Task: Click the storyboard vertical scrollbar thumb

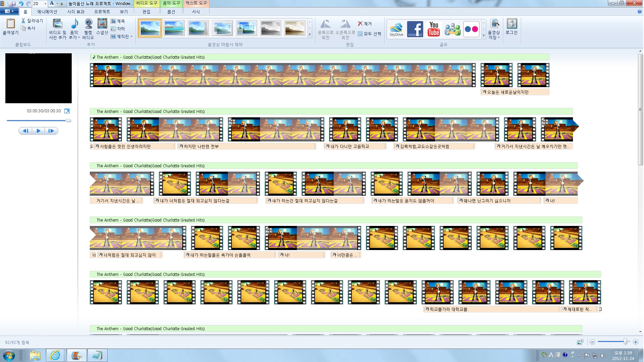Action: pos(640,110)
